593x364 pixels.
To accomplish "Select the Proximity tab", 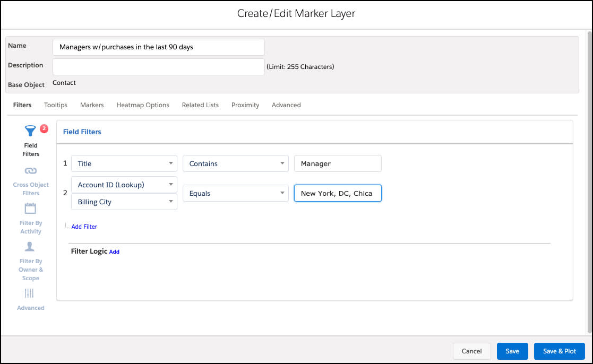I will click(245, 105).
